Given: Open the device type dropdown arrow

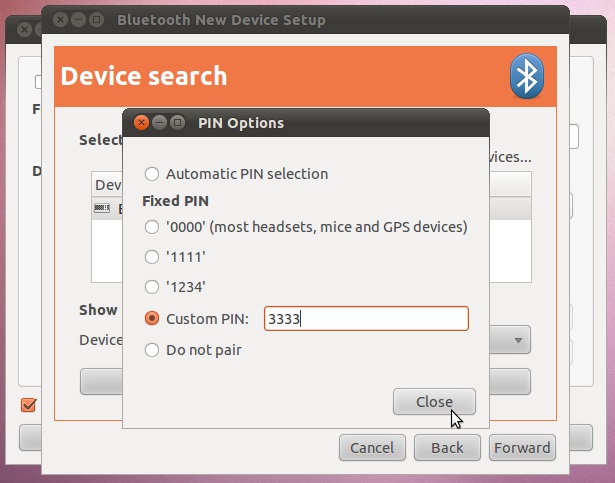Looking at the screenshot, I should tap(519, 340).
